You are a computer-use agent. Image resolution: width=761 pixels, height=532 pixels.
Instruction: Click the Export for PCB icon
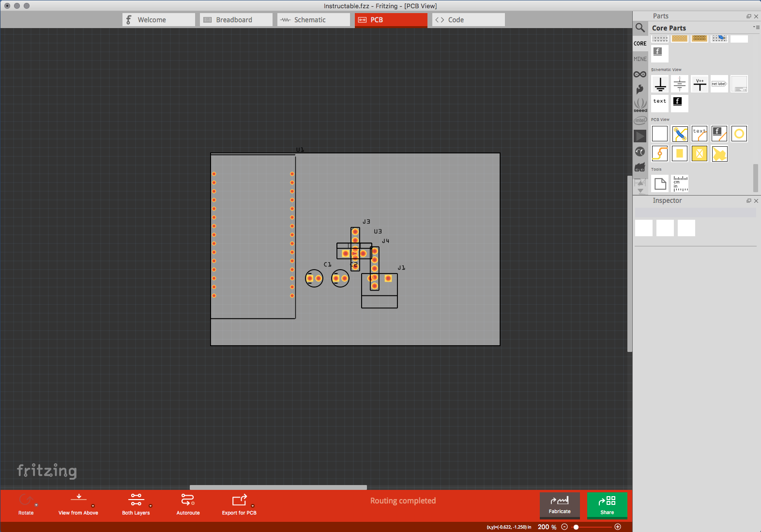pos(239,500)
